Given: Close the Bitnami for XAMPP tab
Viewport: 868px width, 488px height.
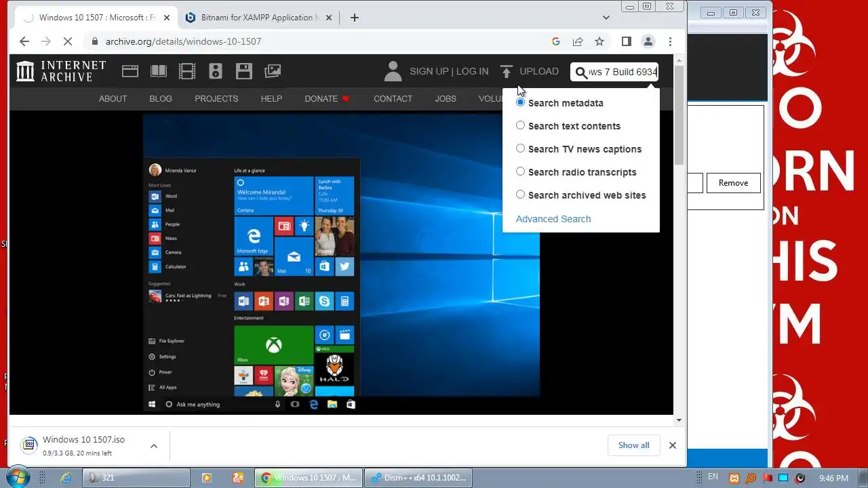Looking at the screenshot, I should pyautogui.click(x=328, y=18).
